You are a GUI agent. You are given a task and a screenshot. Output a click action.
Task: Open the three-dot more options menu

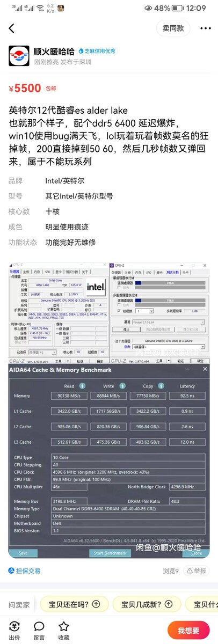click(205, 28)
